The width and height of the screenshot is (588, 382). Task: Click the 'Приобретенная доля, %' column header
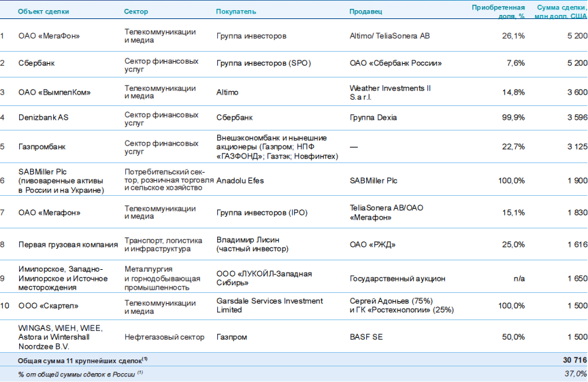(x=498, y=12)
